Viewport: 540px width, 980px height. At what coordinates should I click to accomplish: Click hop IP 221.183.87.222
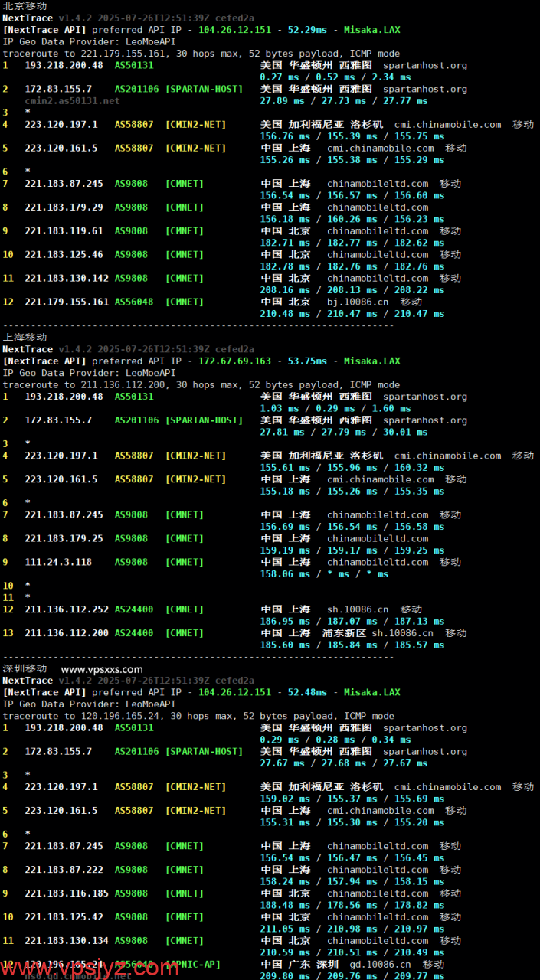pyautogui.click(x=64, y=870)
